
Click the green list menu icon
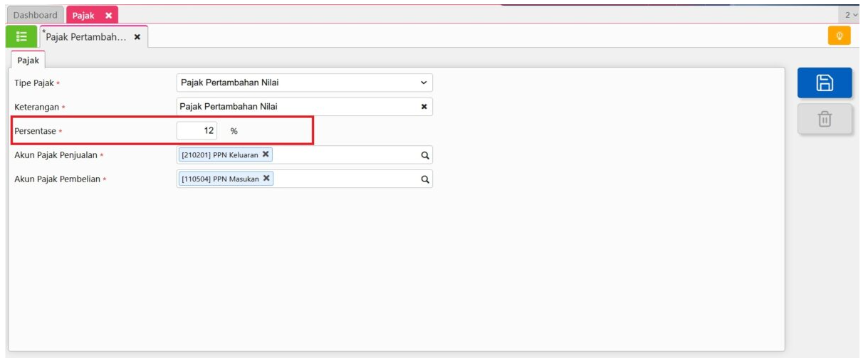point(21,36)
